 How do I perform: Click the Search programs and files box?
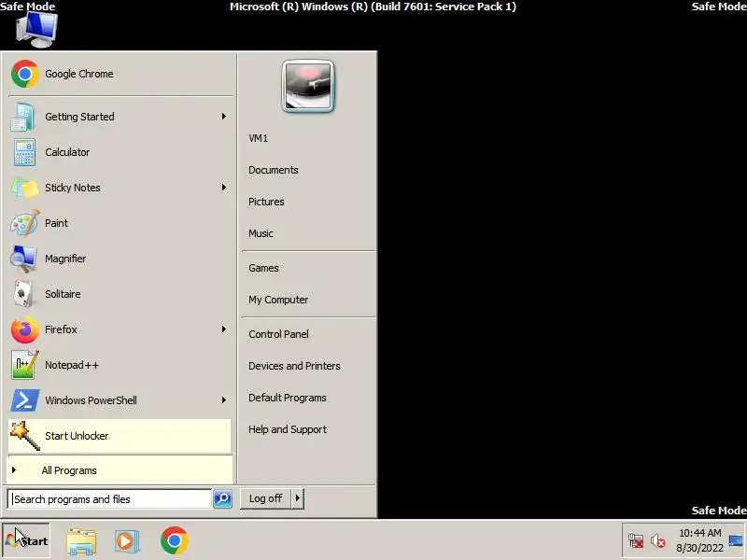tap(110, 499)
